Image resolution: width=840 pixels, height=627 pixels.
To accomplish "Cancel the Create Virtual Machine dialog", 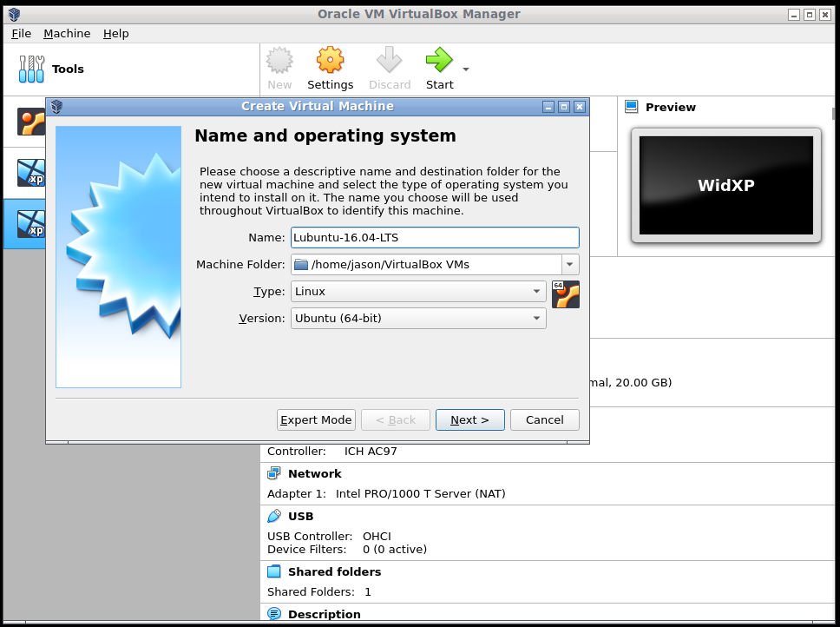I will (x=544, y=419).
